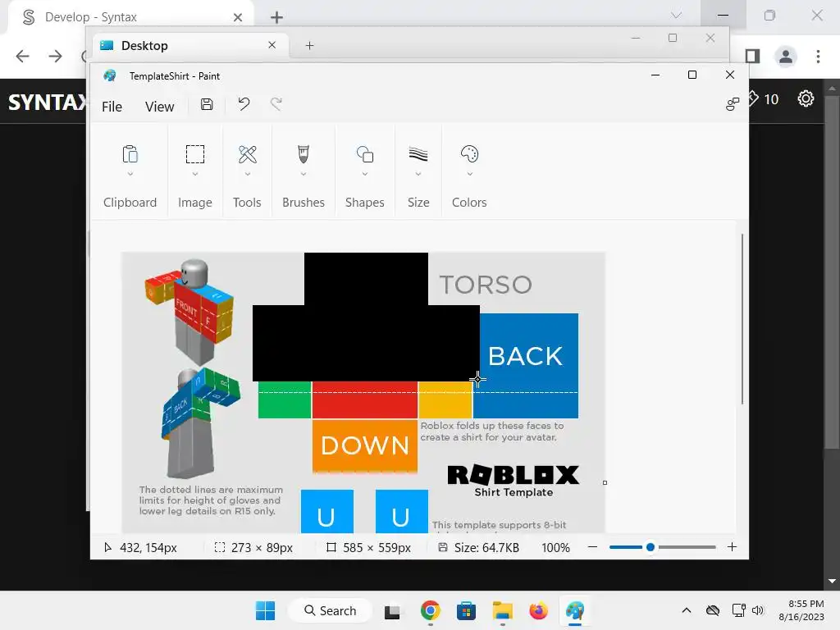This screenshot has width=840, height=630.
Task: Undo the last action in Paint
Action: pyautogui.click(x=244, y=104)
